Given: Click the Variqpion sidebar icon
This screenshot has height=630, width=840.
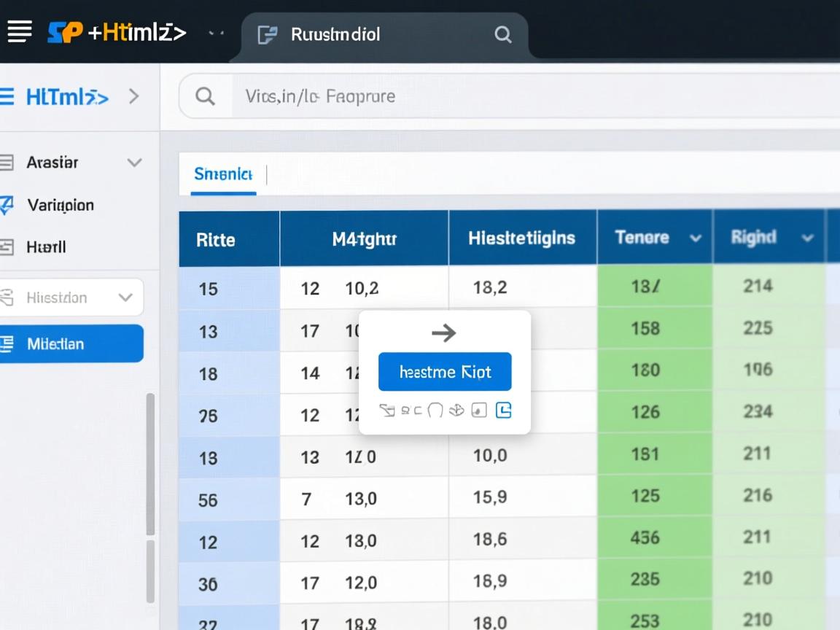Looking at the screenshot, I should click(x=7, y=206).
